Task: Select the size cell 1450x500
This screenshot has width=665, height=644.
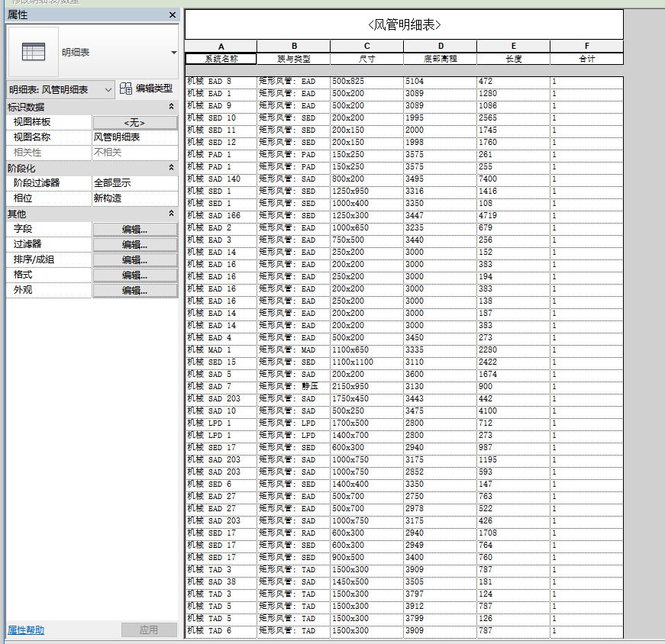Action: point(366,581)
